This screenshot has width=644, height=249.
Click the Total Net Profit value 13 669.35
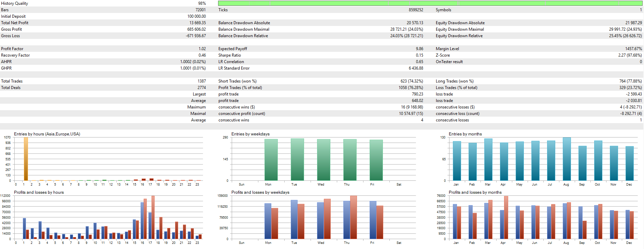tap(197, 23)
